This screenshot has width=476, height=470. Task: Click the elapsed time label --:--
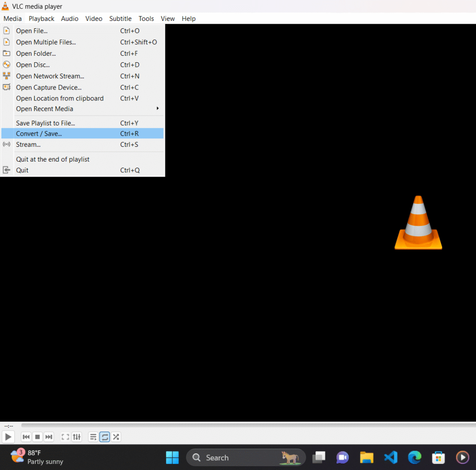pos(9,426)
